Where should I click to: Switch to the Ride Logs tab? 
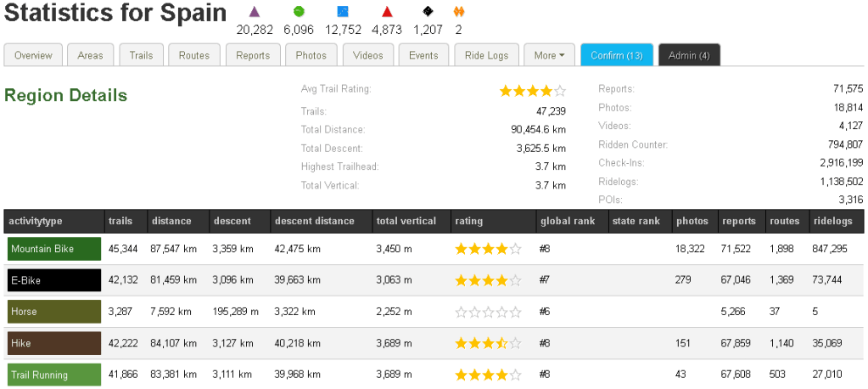(486, 55)
